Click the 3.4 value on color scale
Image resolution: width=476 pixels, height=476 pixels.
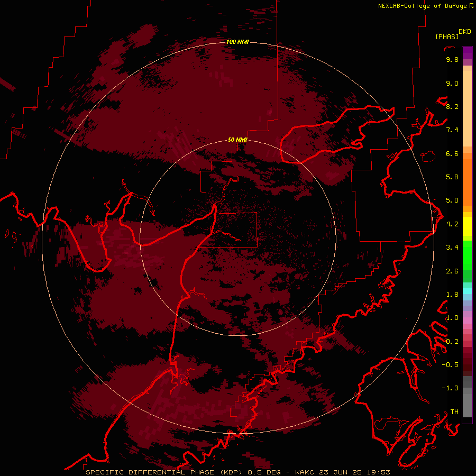point(452,248)
